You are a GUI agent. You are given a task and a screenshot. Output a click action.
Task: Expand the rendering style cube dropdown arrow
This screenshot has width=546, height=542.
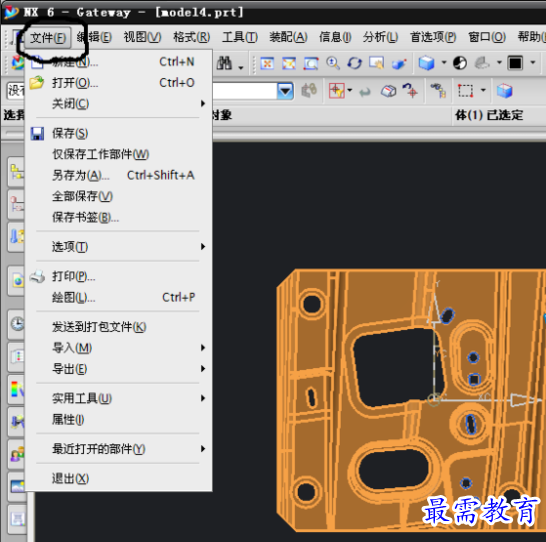pyautogui.click(x=444, y=63)
